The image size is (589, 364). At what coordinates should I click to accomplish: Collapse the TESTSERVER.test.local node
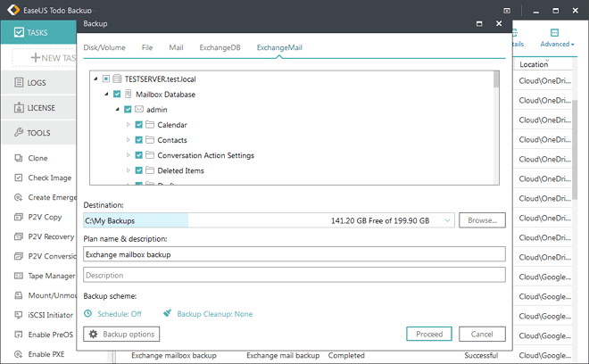(x=95, y=79)
